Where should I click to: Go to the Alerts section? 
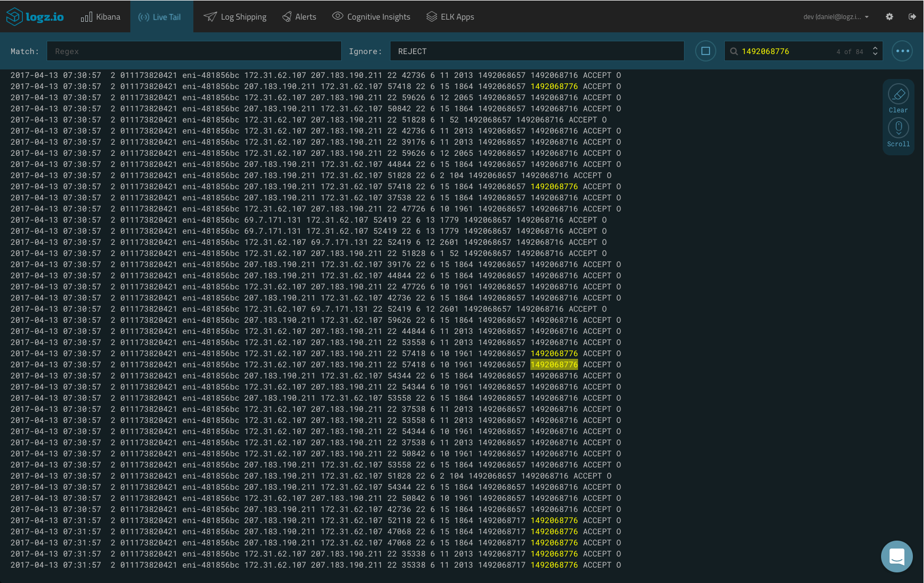(299, 17)
